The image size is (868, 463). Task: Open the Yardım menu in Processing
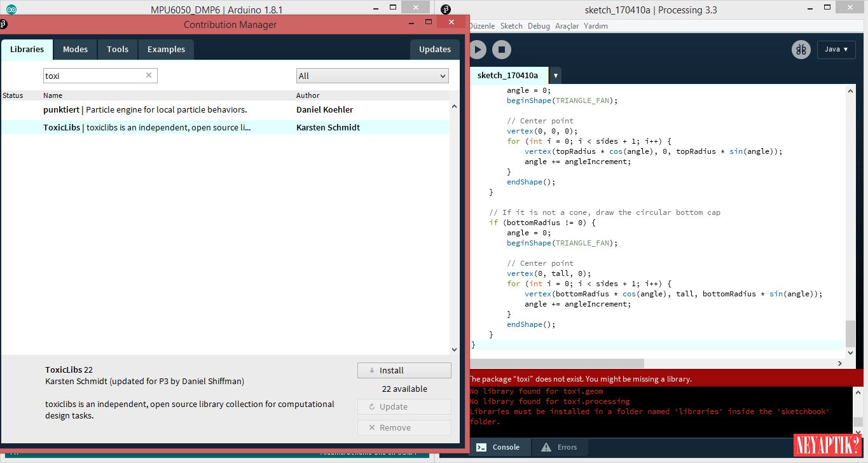point(596,26)
